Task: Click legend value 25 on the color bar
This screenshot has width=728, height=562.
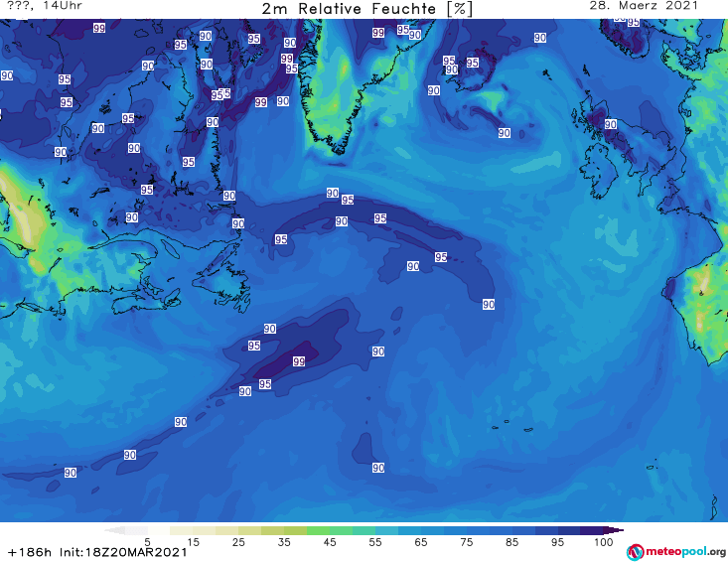Action: [x=238, y=542]
